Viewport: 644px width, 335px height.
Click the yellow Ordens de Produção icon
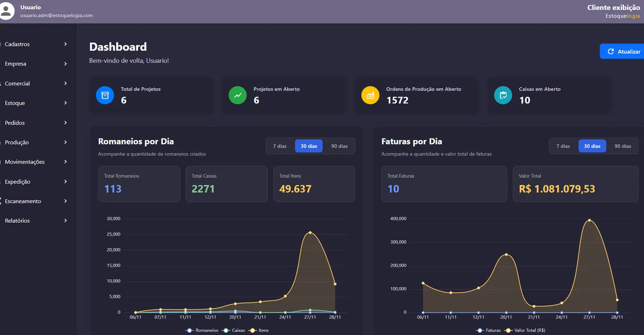tap(370, 95)
